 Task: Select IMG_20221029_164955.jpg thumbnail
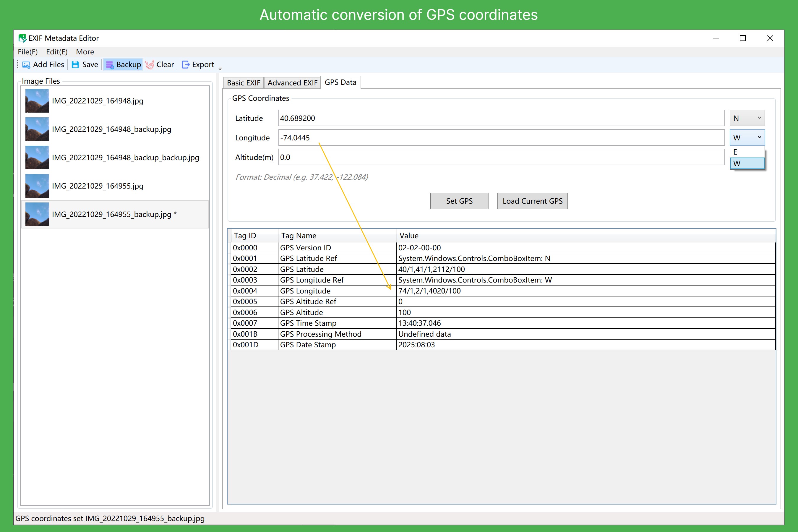point(37,186)
